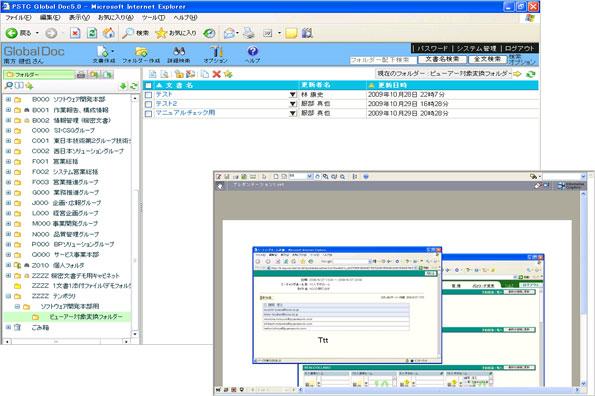Screen dimensions: 595x396
Task: Click the IE Back button 戻る
Action: (x=18, y=33)
